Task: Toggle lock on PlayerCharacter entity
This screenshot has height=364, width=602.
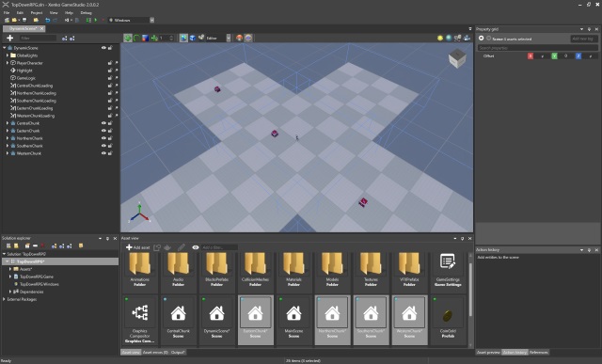Action: [110, 63]
